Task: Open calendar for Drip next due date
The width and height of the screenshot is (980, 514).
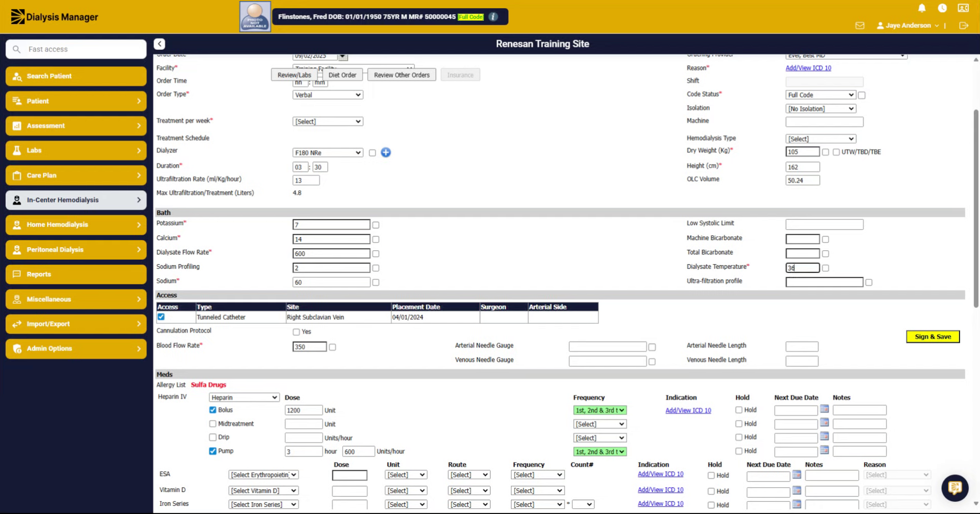Action: click(824, 436)
